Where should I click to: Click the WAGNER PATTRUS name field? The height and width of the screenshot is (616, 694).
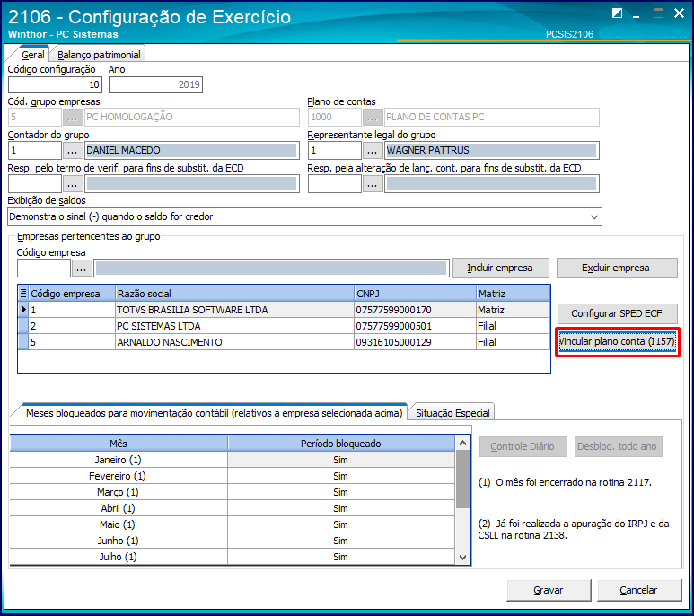pos(492,151)
